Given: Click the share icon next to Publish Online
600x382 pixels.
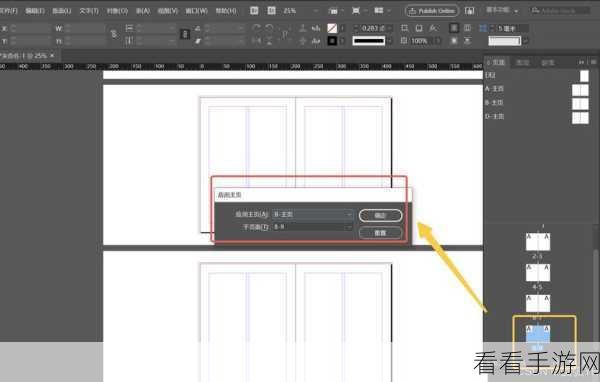Looking at the screenshot, I should 470,11.
